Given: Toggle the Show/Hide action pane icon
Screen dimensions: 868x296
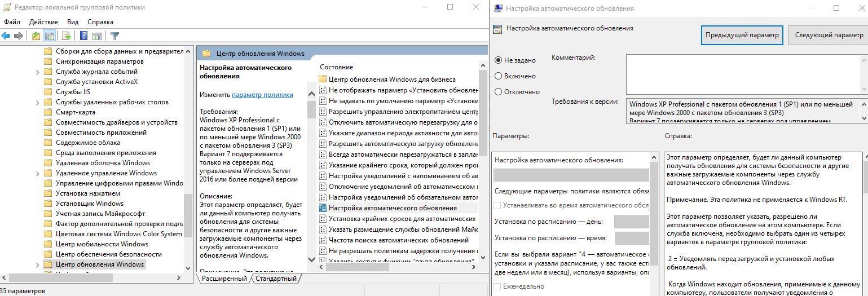Looking at the screenshot, I should pyautogui.click(x=97, y=36).
